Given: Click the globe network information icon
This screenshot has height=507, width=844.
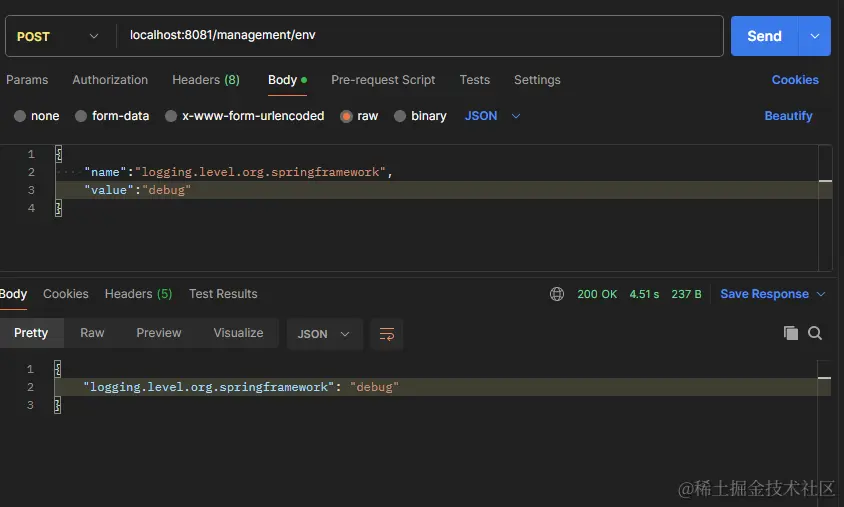Looking at the screenshot, I should pyautogui.click(x=557, y=294).
